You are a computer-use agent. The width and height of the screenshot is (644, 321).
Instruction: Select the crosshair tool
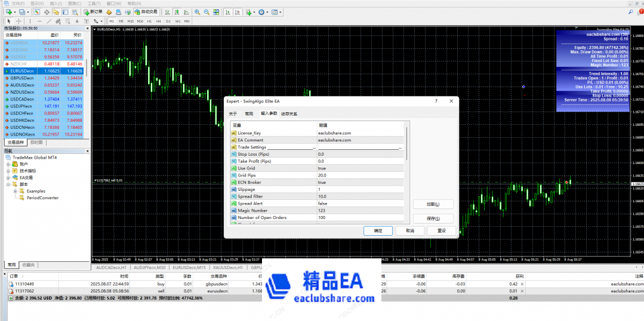point(18,21)
